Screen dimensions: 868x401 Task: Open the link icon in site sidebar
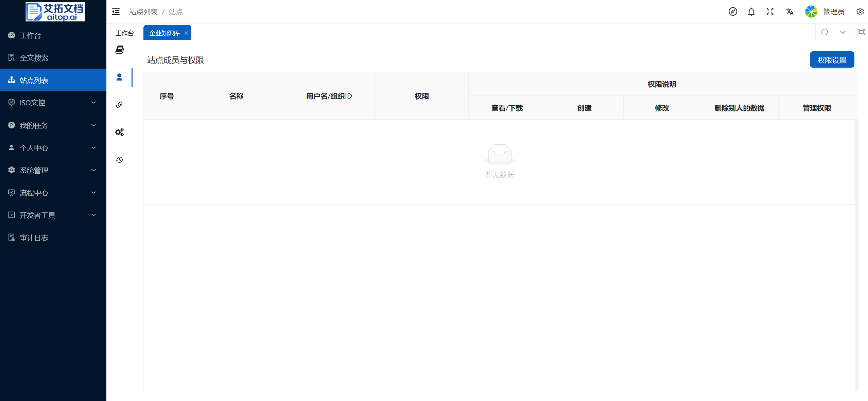coord(119,105)
